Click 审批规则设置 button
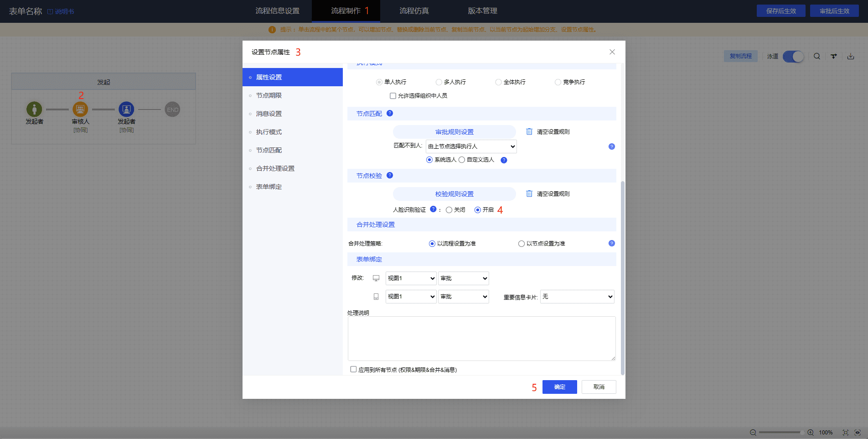 455,132
